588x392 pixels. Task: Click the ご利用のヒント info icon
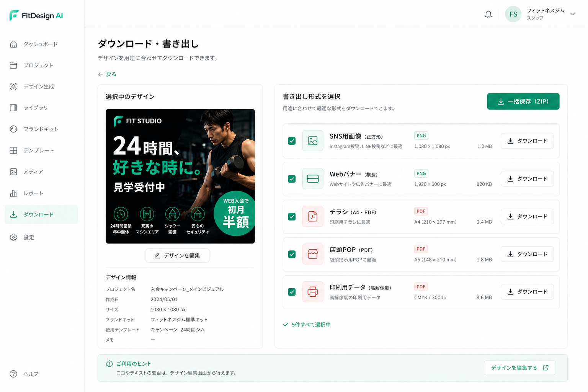coord(109,364)
